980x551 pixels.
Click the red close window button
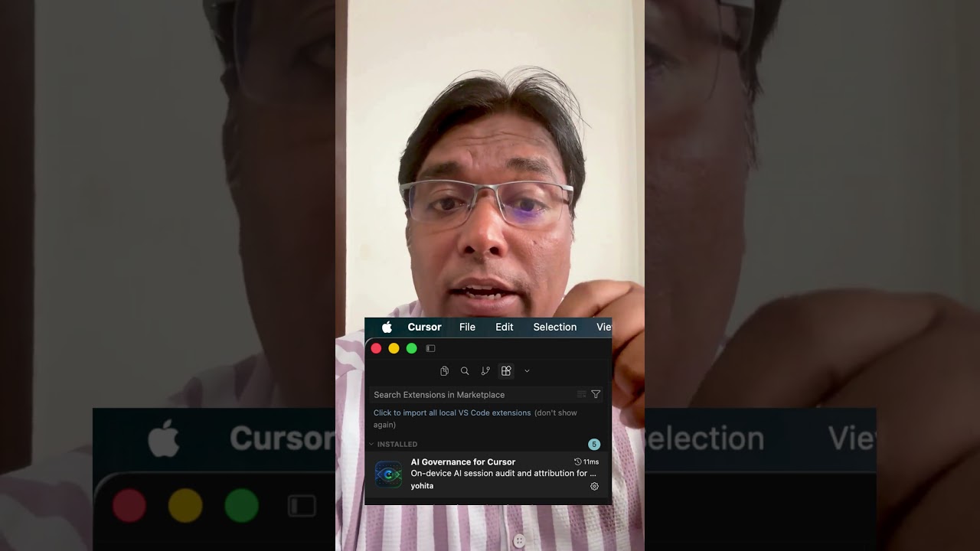(376, 348)
